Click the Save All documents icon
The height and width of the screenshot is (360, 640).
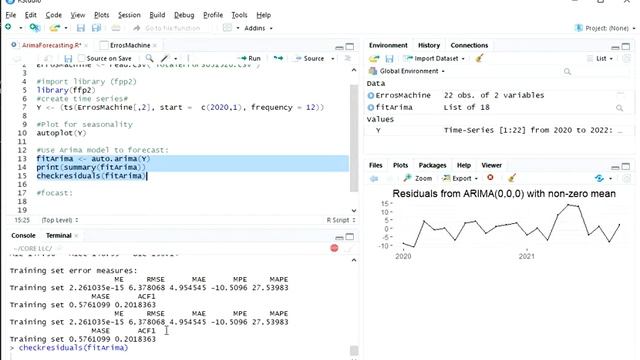pos(96,28)
